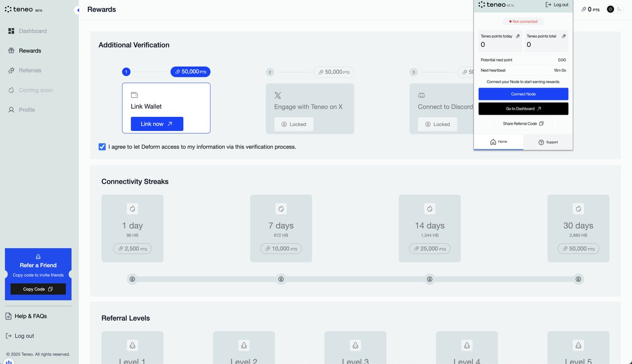This screenshot has width=632, height=364.
Task: Click the Level 2 rocket icon
Action: [244, 346]
